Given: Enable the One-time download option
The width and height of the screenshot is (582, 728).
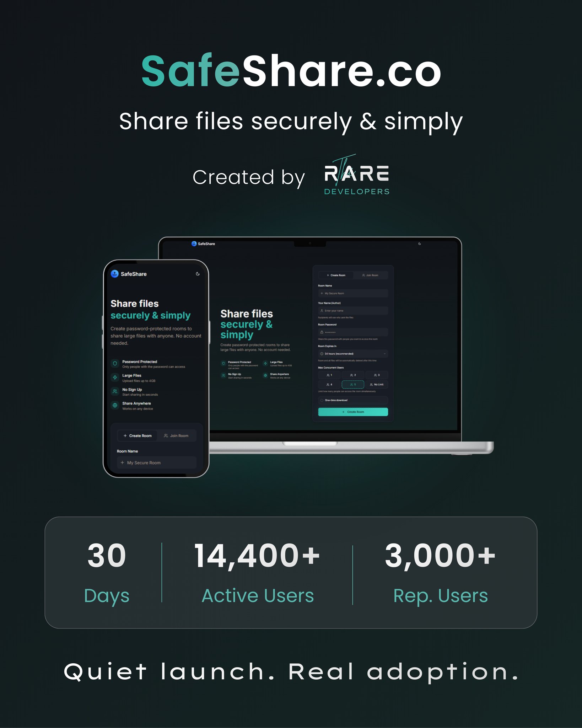Looking at the screenshot, I should (322, 400).
